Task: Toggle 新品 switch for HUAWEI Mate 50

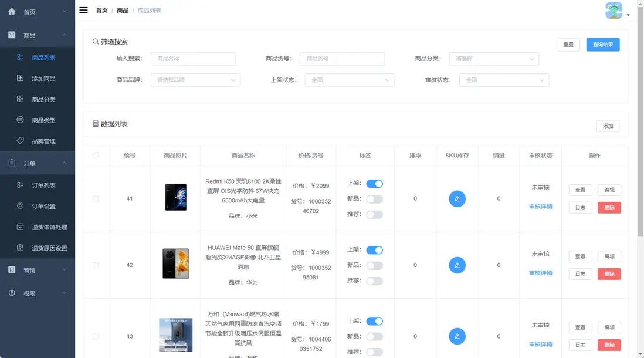Action: pyautogui.click(x=375, y=265)
